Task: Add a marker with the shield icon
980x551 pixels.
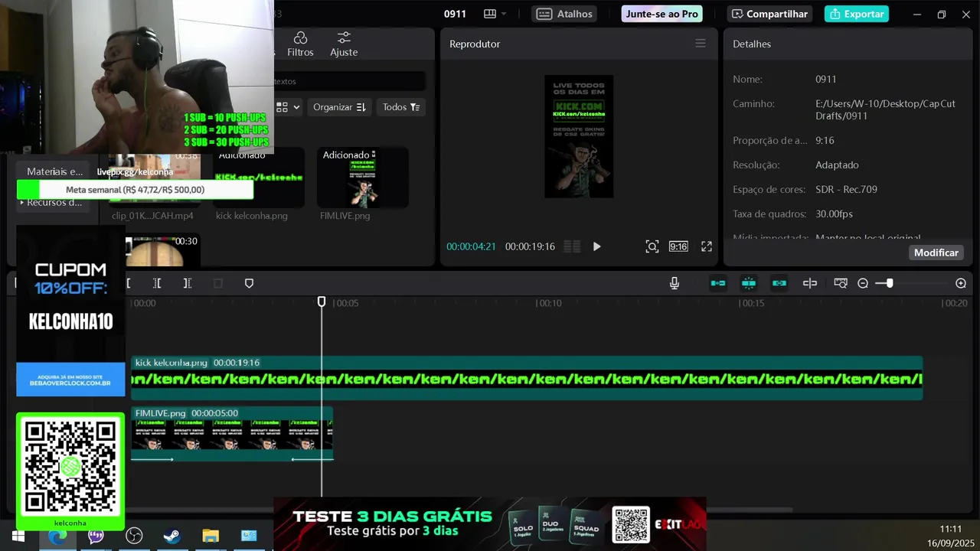Action: pos(249,283)
